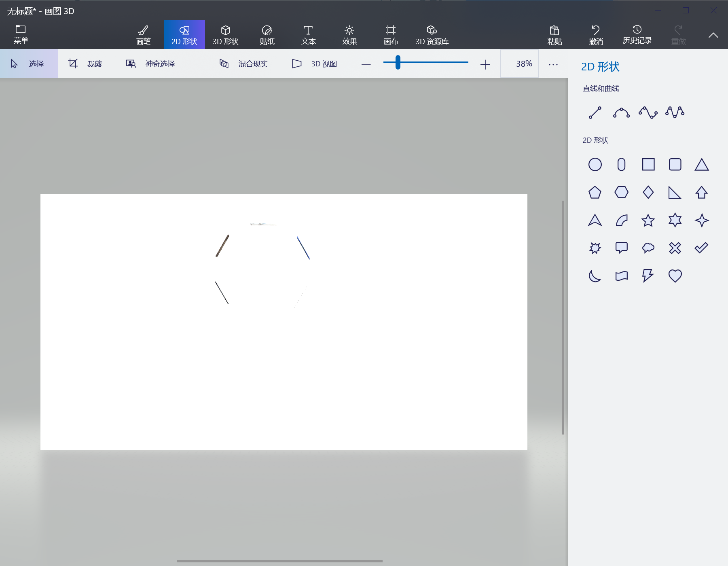
Task: Pick the cloud speech bubble shape
Action: pos(648,248)
